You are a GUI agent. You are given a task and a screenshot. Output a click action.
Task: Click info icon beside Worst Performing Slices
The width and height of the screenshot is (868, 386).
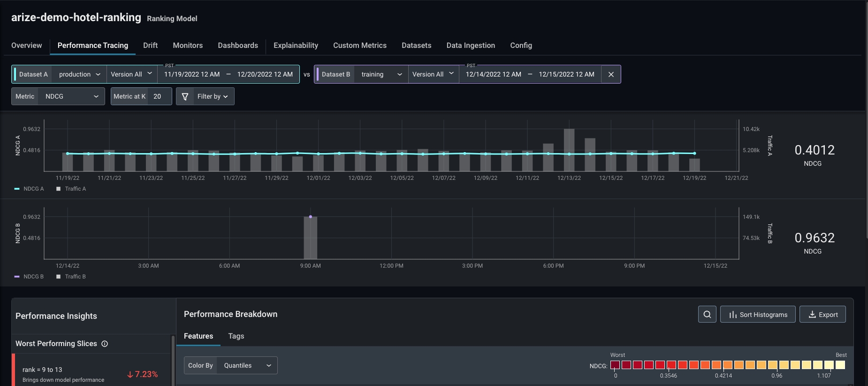[x=105, y=344]
